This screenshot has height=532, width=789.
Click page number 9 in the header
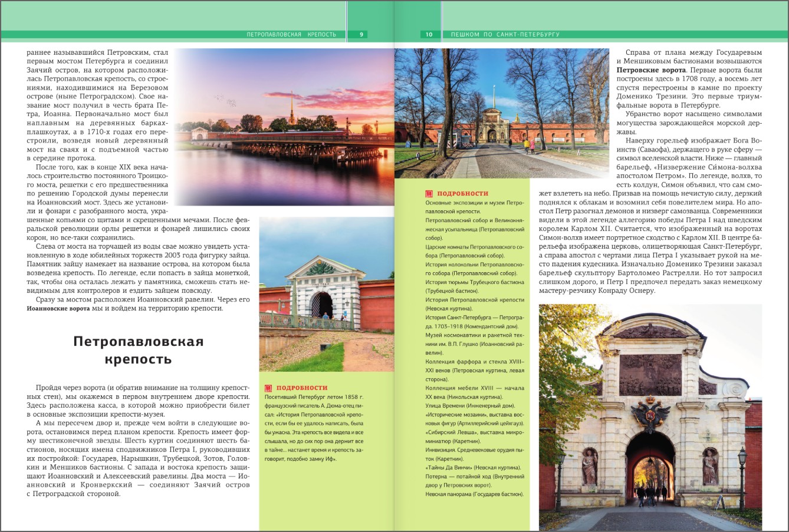361,34
